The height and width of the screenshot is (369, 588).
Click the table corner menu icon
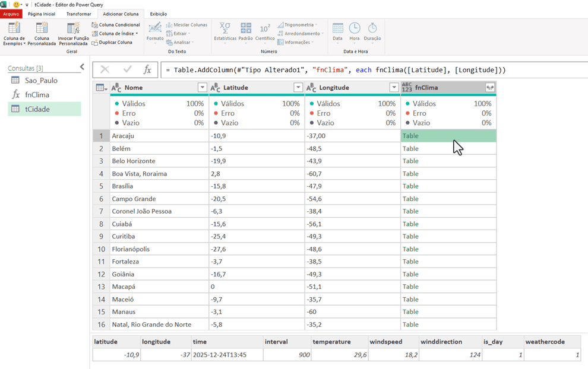pyautogui.click(x=102, y=88)
